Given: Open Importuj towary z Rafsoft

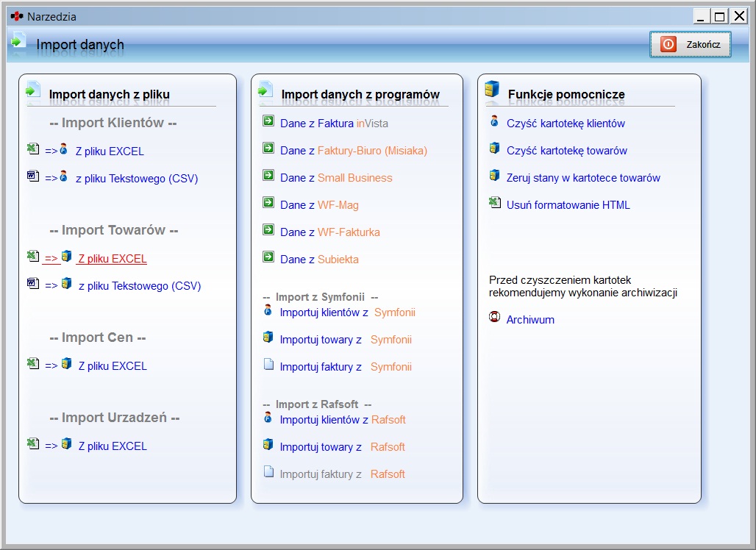Looking at the screenshot, I should [x=342, y=447].
